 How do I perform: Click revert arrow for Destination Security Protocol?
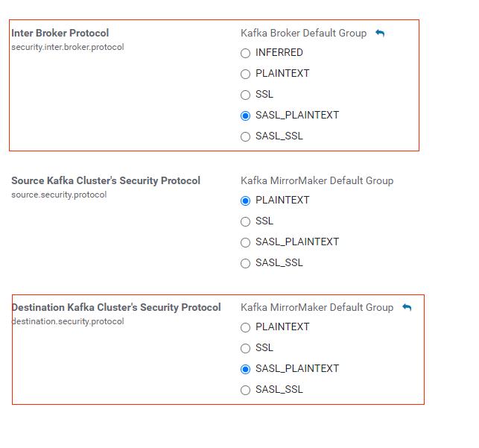(407, 307)
